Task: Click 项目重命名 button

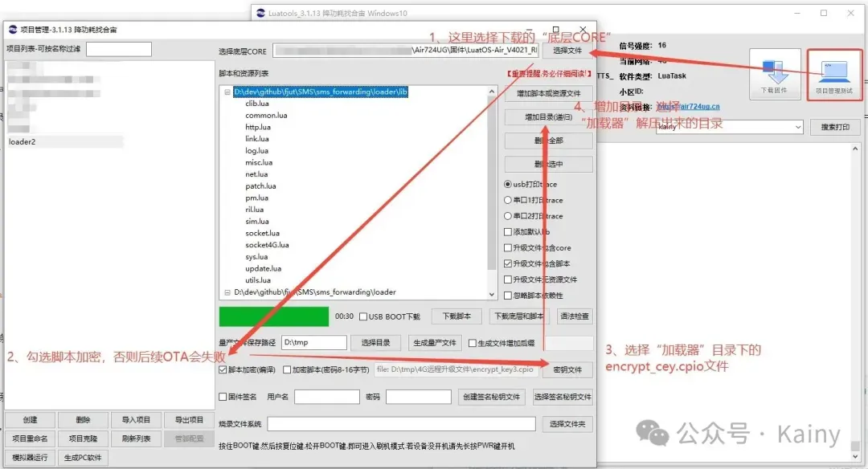Action: (x=30, y=438)
